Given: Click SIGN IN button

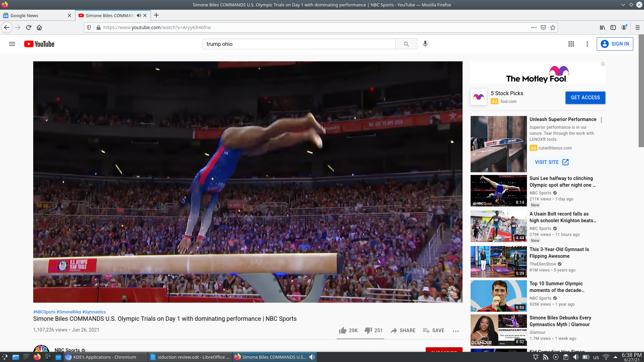Looking at the screenshot, I should click(615, 44).
